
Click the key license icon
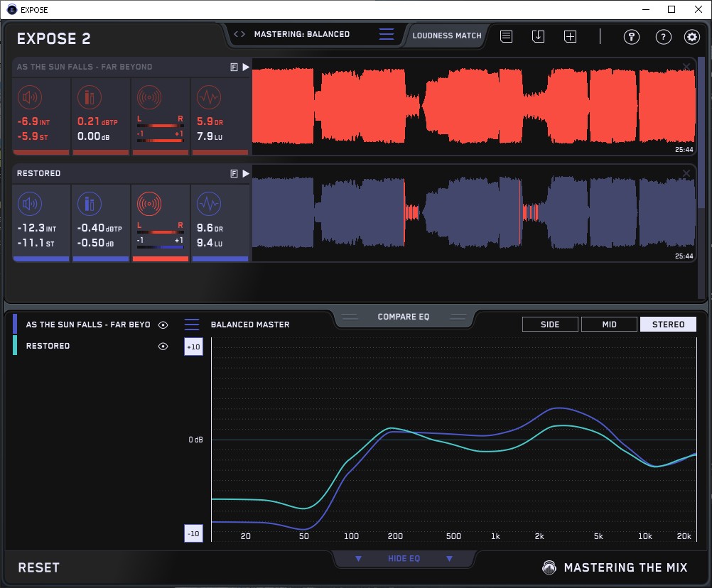pos(632,37)
